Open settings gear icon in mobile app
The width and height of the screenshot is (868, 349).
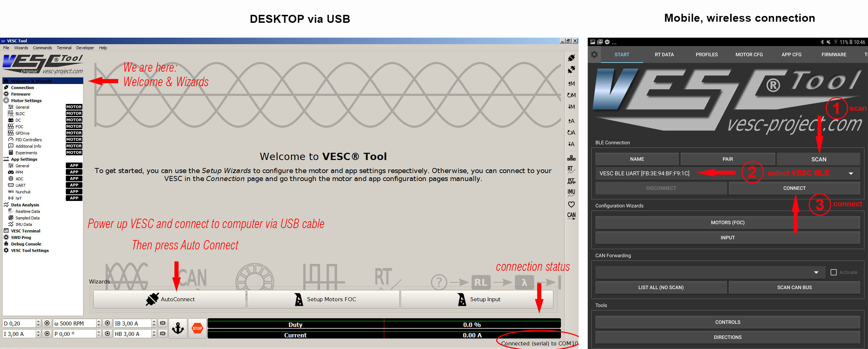tap(594, 55)
